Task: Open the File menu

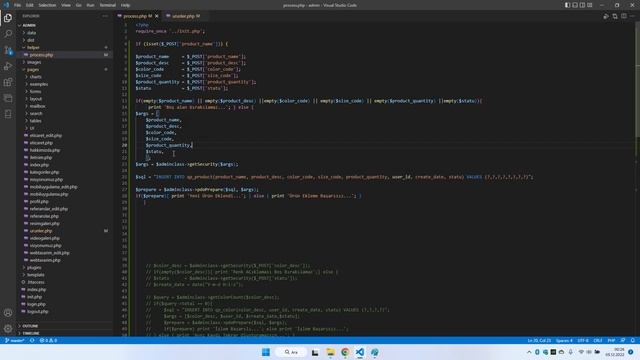Action: [17, 5]
